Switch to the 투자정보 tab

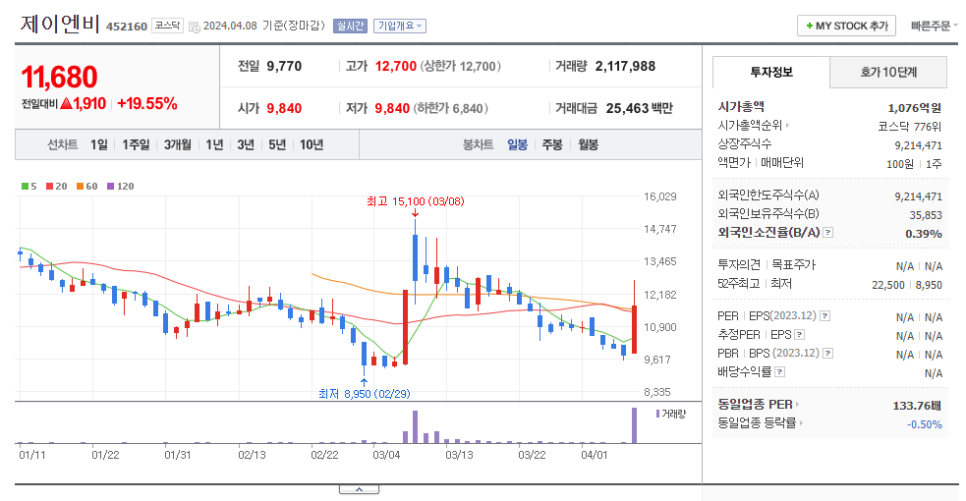click(771, 72)
